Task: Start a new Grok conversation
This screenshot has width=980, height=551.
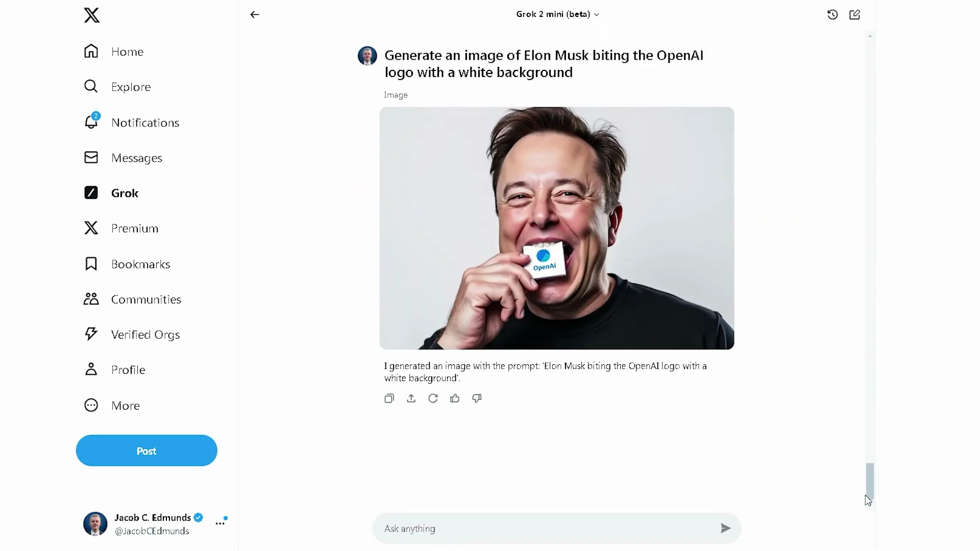Action: [x=854, y=14]
